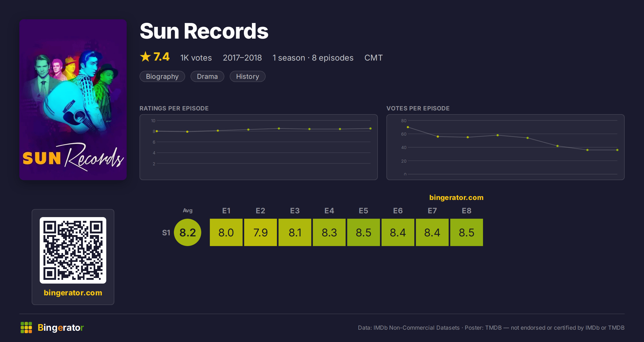
Task: Click the Bingerator grid logo icon
Action: tap(26, 328)
